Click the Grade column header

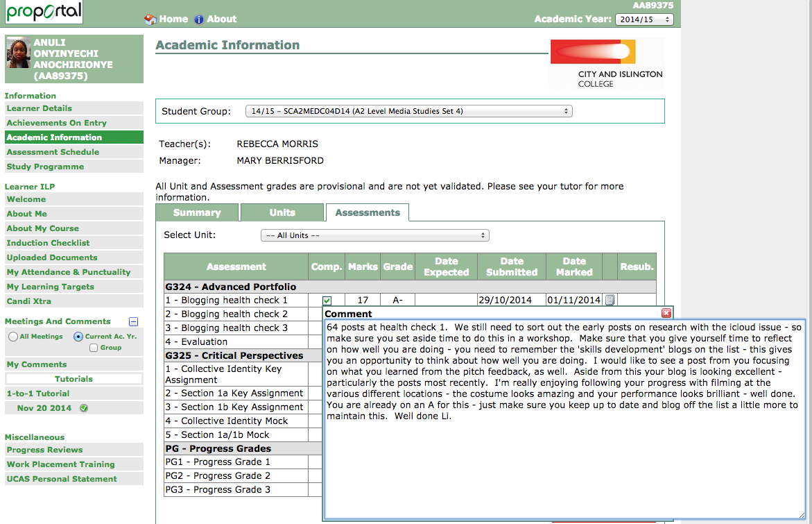[398, 267]
